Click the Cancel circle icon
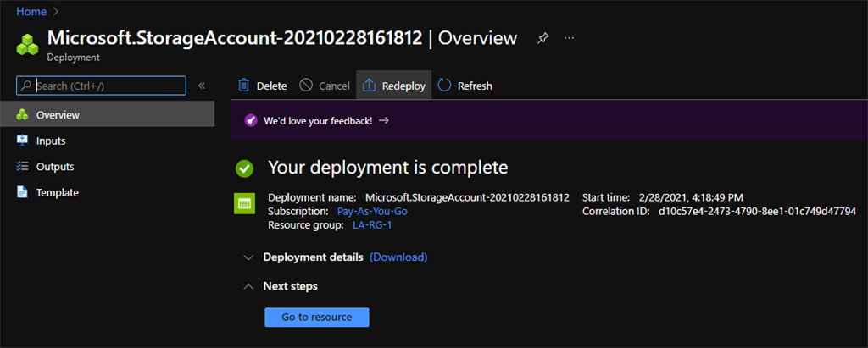 306,86
